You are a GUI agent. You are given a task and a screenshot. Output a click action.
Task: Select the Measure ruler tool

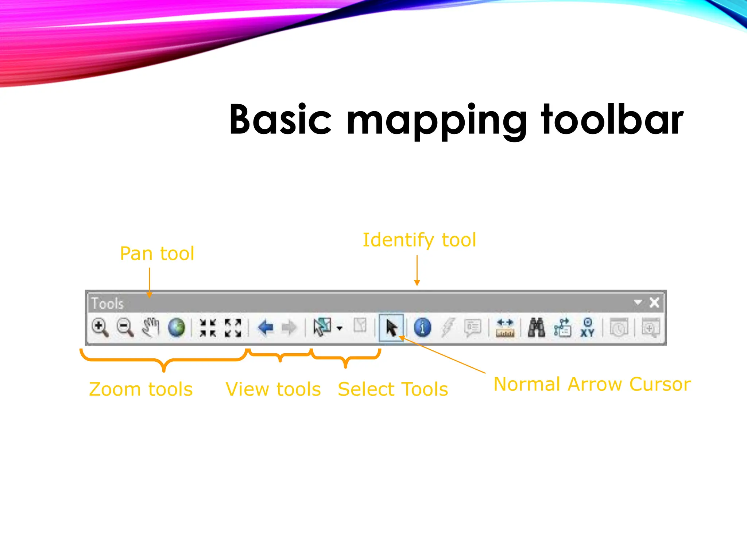click(x=505, y=327)
